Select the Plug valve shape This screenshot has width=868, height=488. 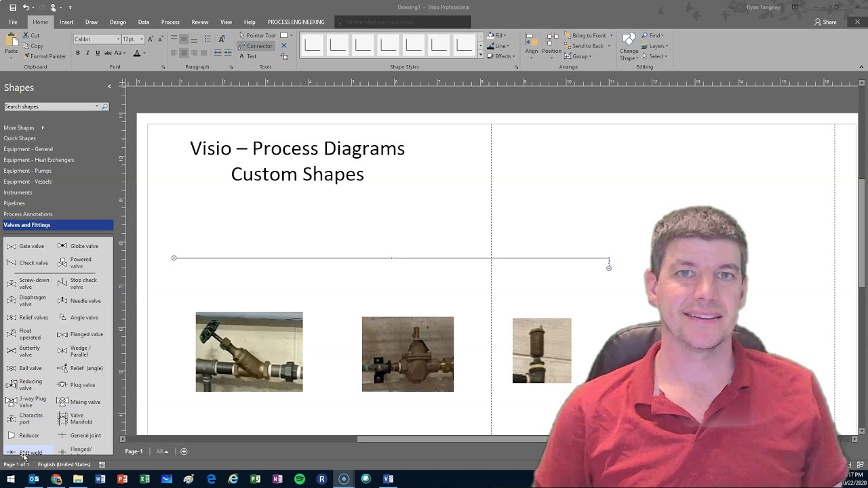pyautogui.click(x=77, y=384)
